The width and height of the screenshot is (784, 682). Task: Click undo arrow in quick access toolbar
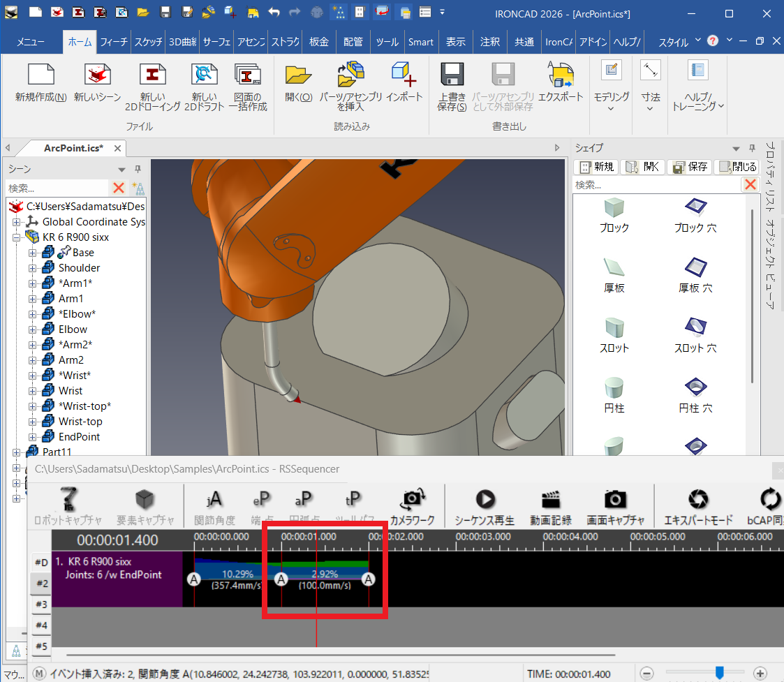274,12
